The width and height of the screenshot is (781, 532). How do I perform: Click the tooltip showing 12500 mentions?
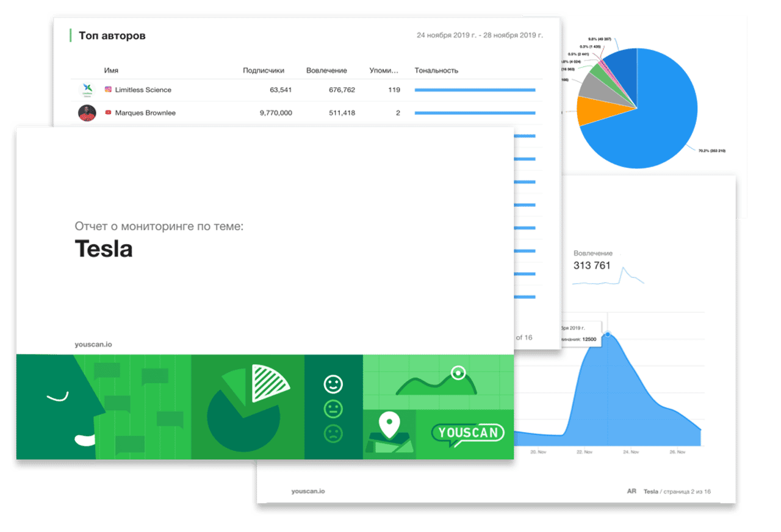(581, 334)
